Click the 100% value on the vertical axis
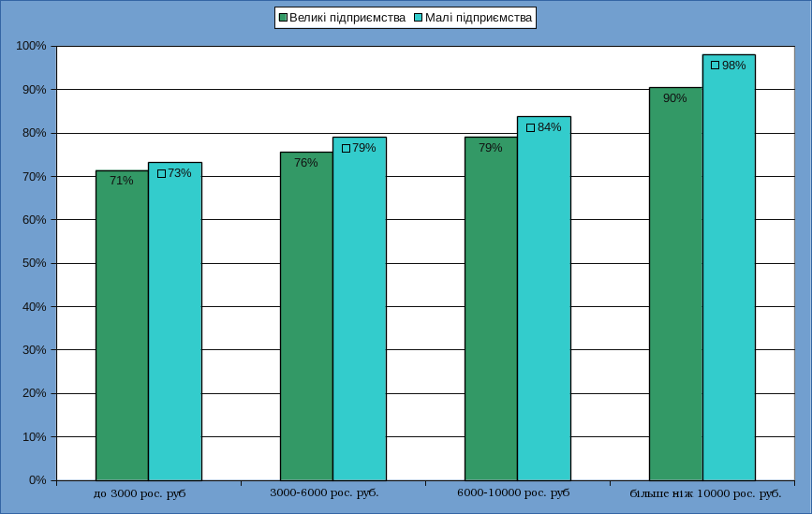The height and width of the screenshot is (514, 812). click(32, 46)
